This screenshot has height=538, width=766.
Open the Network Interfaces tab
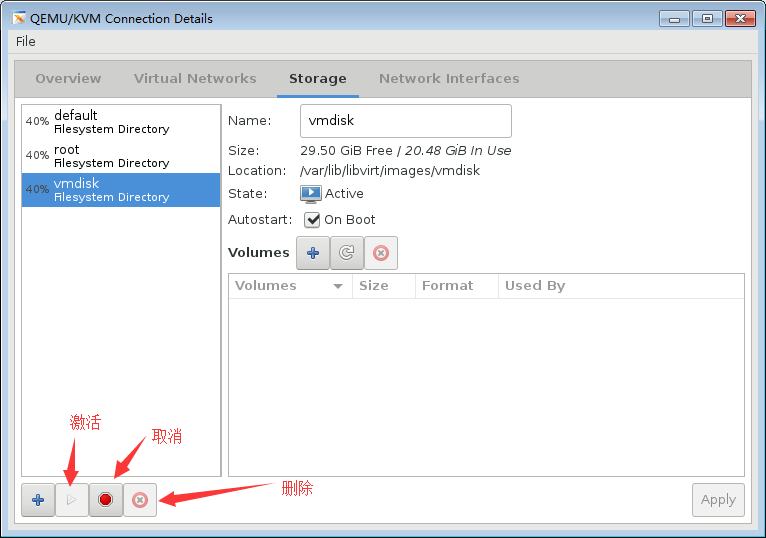point(449,79)
